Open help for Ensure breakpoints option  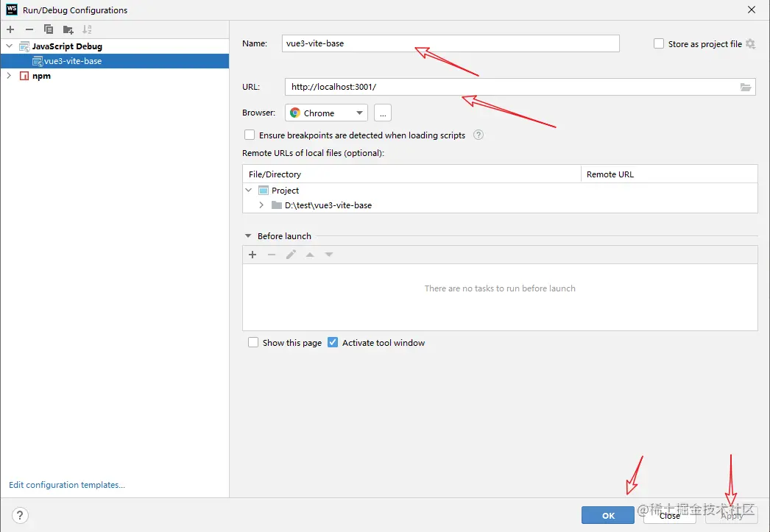point(478,135)
